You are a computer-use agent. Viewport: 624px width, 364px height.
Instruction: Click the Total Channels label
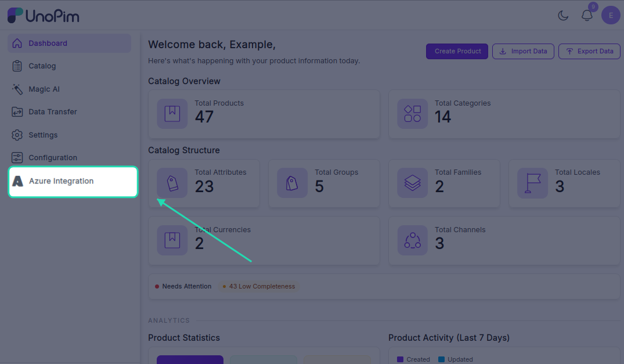(460, 229)
